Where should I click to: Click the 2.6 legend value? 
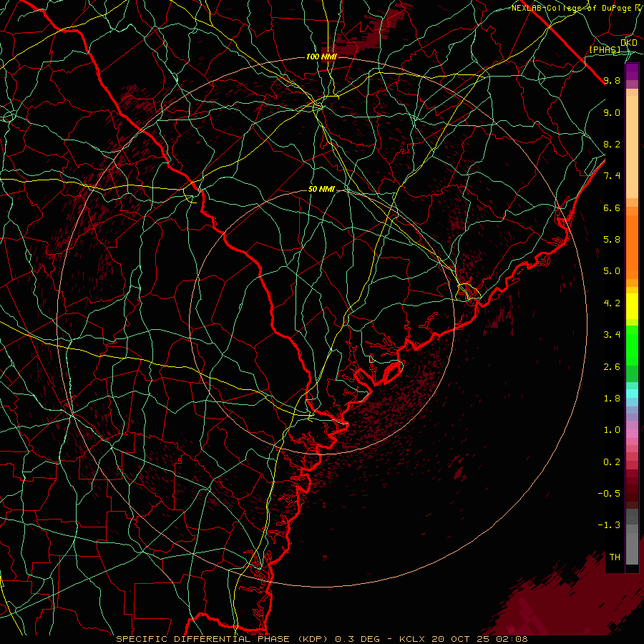click(x=612, y=367)
